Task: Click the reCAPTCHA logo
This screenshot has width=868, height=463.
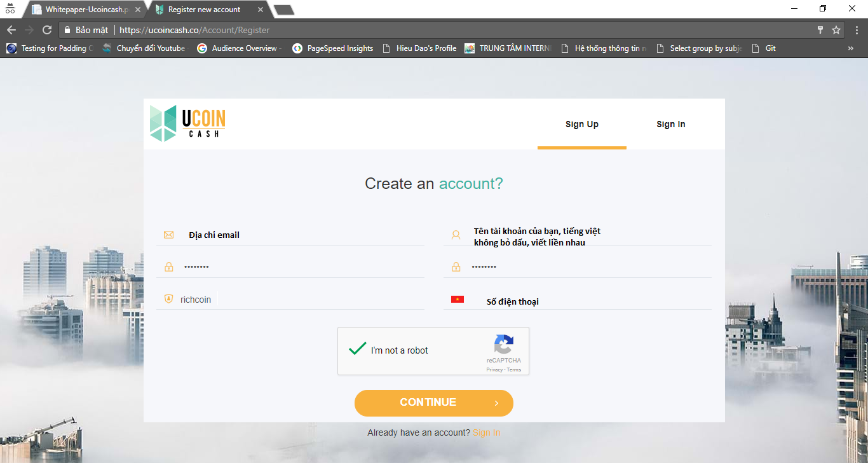Action: [x=503, y=344]
